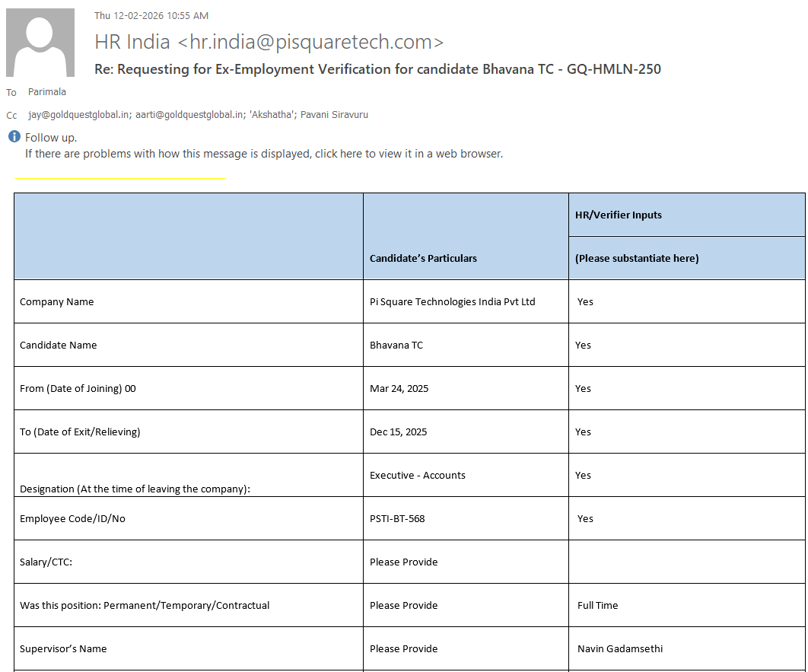Click the email received date and time

coord(151,16)
